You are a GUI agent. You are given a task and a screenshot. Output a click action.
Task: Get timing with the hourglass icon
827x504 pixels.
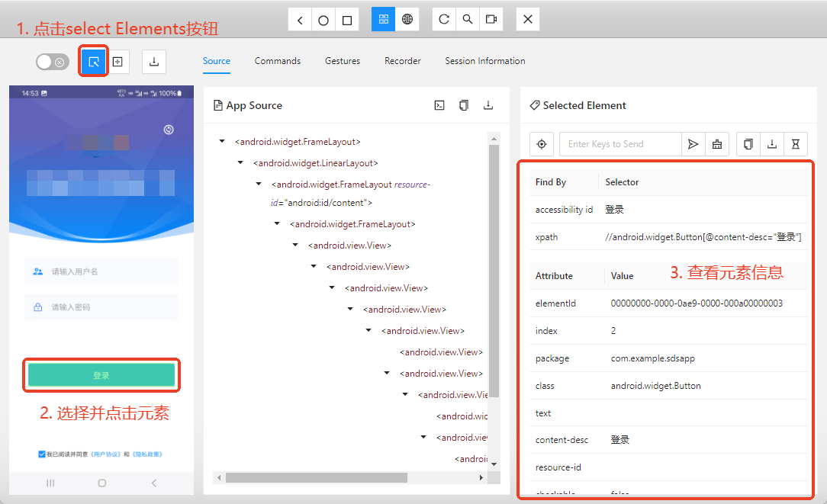pyautogui.click(x=796, y=144)
